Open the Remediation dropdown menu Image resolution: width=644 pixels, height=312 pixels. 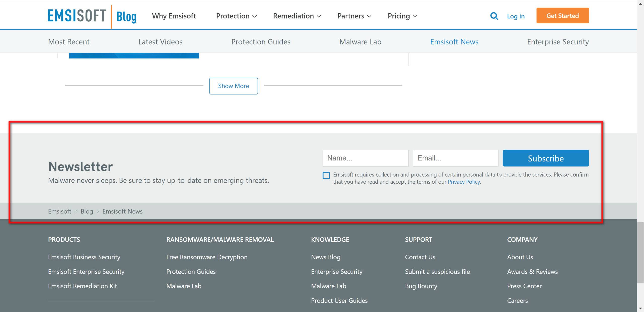(297, 16)
